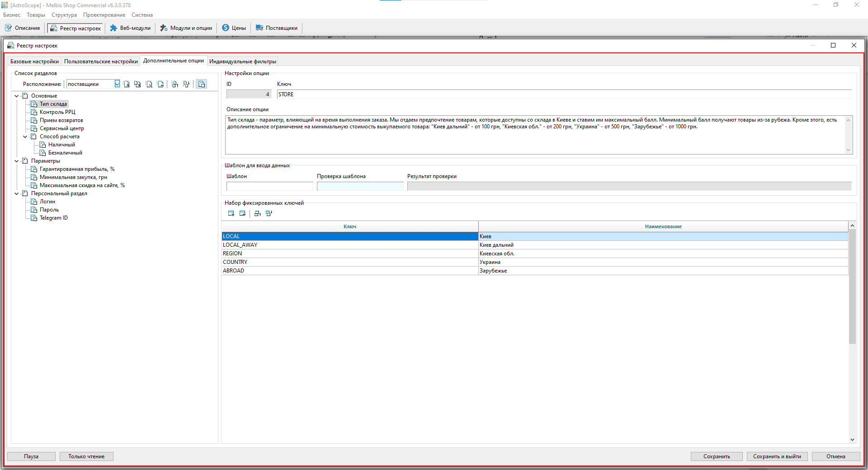Add a subsection with the double-page plus icon
This screenshot has height=470, width=868.
tap(137, 84)
